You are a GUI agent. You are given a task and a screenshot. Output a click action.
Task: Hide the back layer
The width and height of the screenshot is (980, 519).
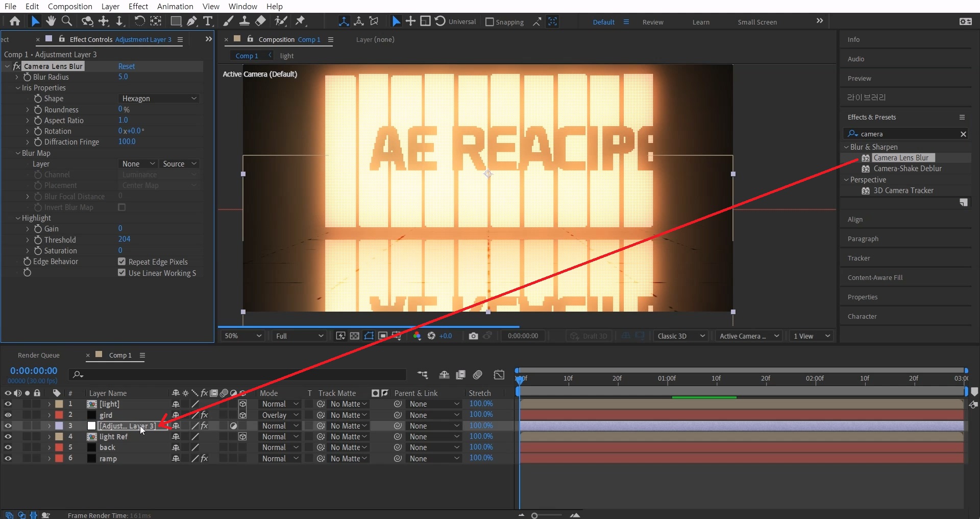pyautogui.click(x=8, y=447)
